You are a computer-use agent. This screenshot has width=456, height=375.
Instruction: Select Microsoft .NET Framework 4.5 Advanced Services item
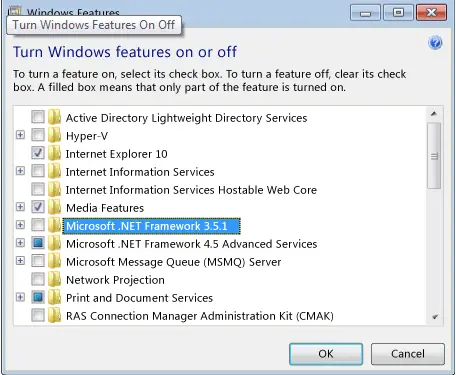coord(192,244)
